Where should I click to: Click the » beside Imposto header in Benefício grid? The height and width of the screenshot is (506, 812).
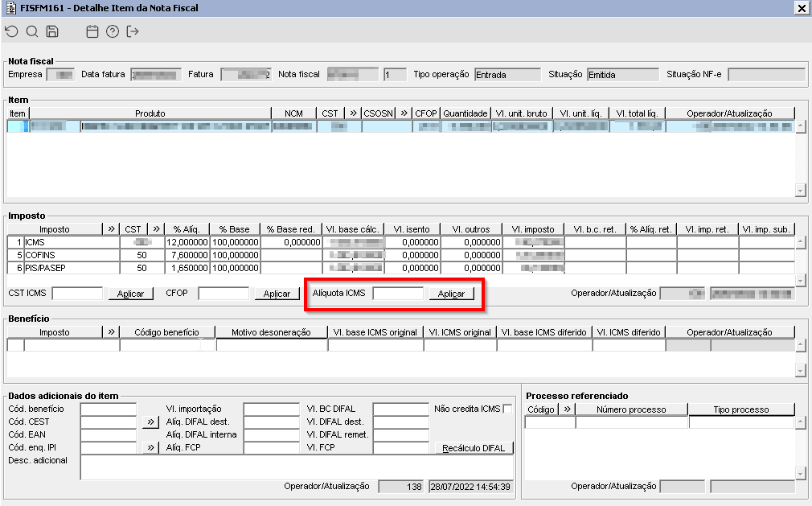click(x=111, y=332)
